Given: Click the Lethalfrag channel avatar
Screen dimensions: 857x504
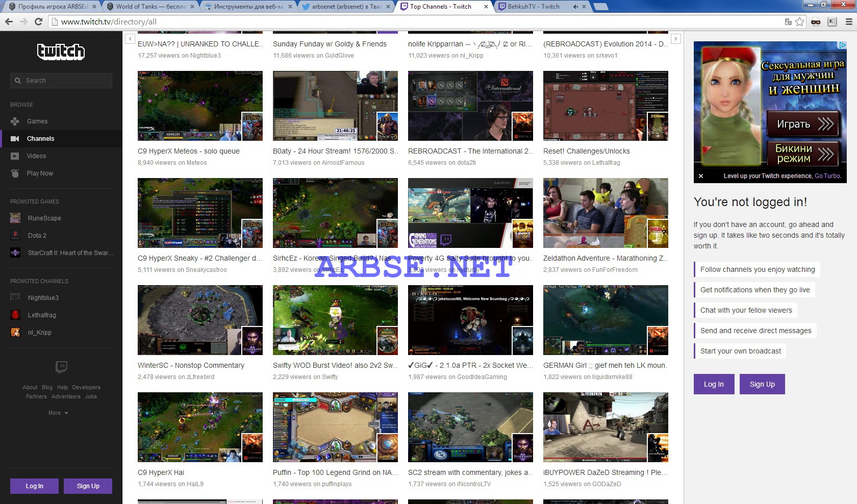Looking at the screenshot, I should (x=15, y=315).
